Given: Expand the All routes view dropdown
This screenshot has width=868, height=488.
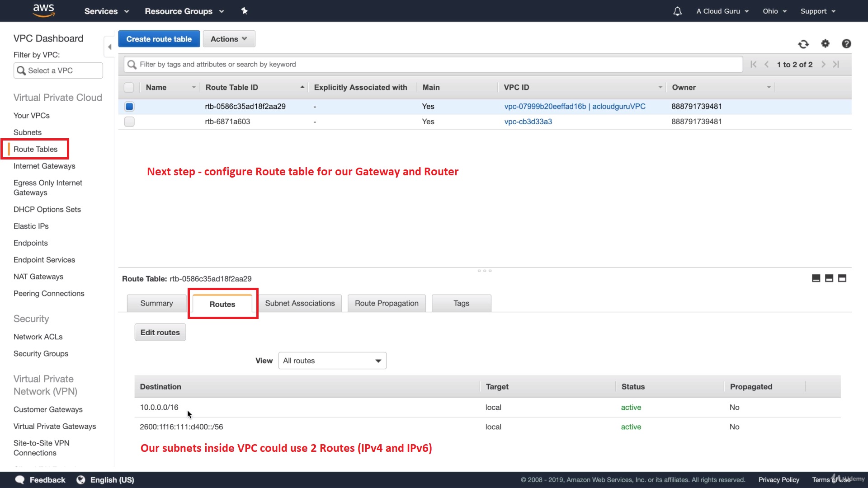Looking at the screenshot, I should (332, 361).
